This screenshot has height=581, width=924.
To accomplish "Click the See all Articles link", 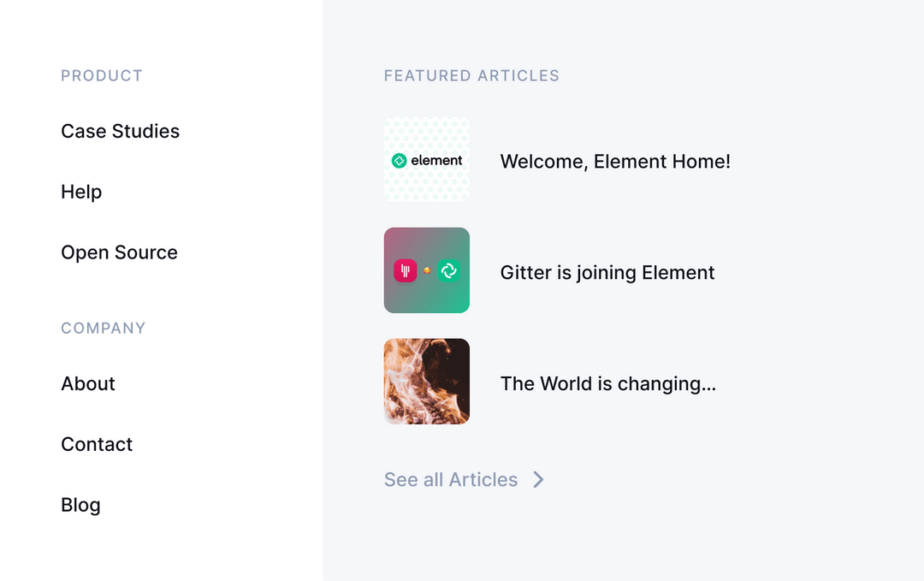I will click(x=451, y=479).
